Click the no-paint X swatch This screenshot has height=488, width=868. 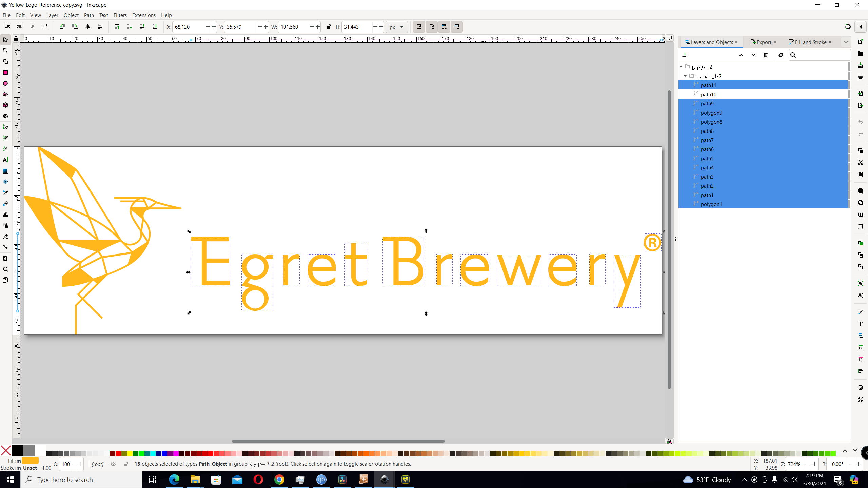pos(6,450)
